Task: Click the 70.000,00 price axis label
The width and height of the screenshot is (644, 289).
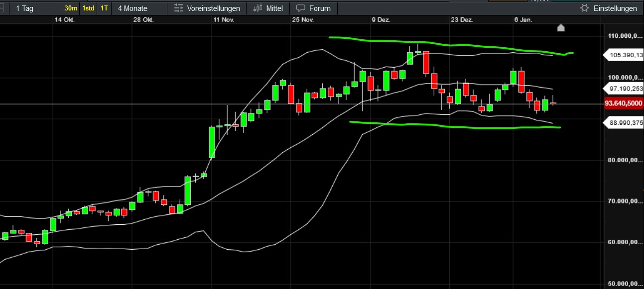Action: tap(626, 201)
